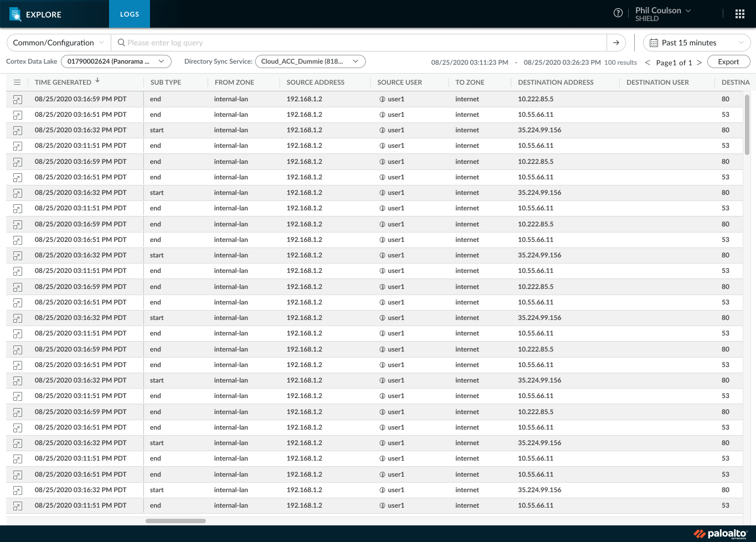This screenshot has height=542, width=756.
Task: Switch to the LOGS tab
Action: 130,14
